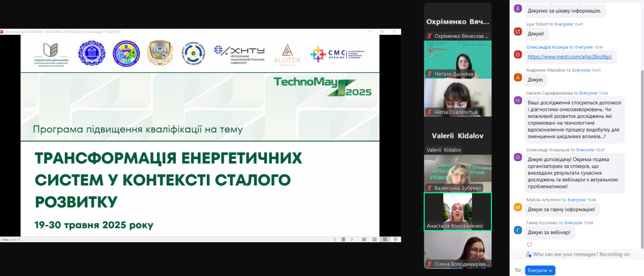644x276 pixels.
Task: Select Анастасія Коноваленко's active speaker tile
Action: (x=458, y=212)
